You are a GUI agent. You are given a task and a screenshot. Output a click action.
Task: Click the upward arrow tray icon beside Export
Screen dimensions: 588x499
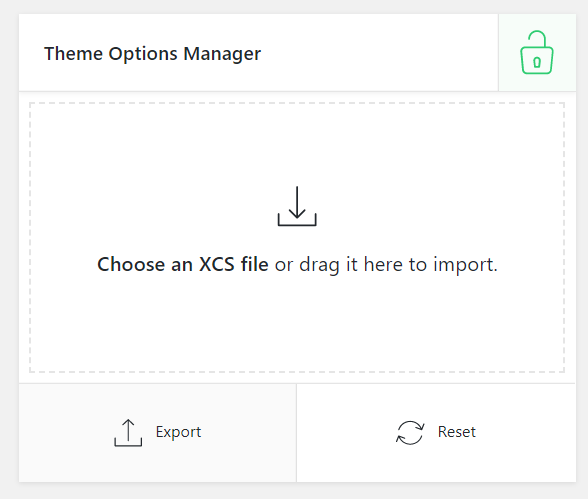click(128, 433)
